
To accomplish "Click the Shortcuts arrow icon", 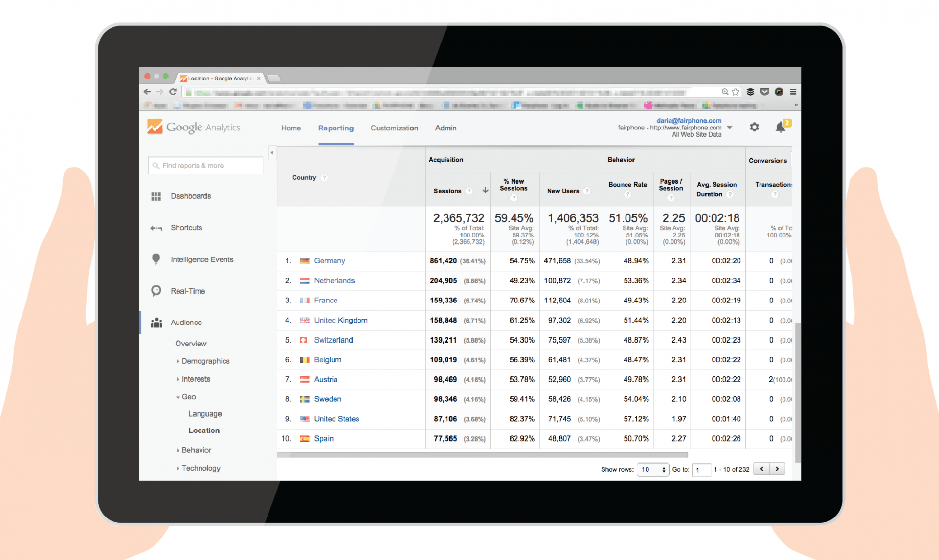I will [x=156, y=228].
